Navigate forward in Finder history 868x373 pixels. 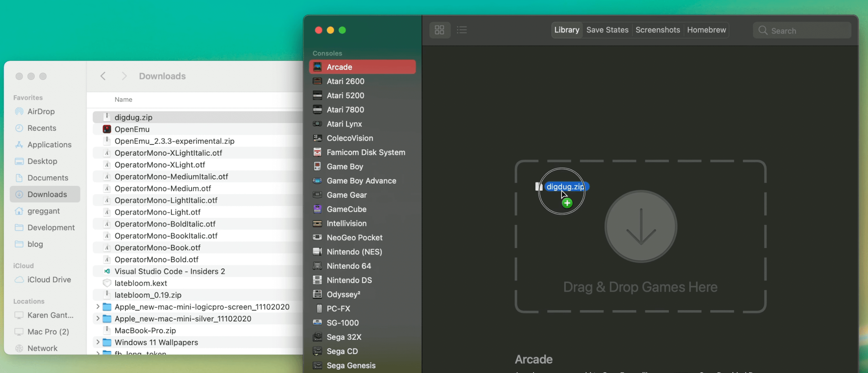(x=124, y=76)
